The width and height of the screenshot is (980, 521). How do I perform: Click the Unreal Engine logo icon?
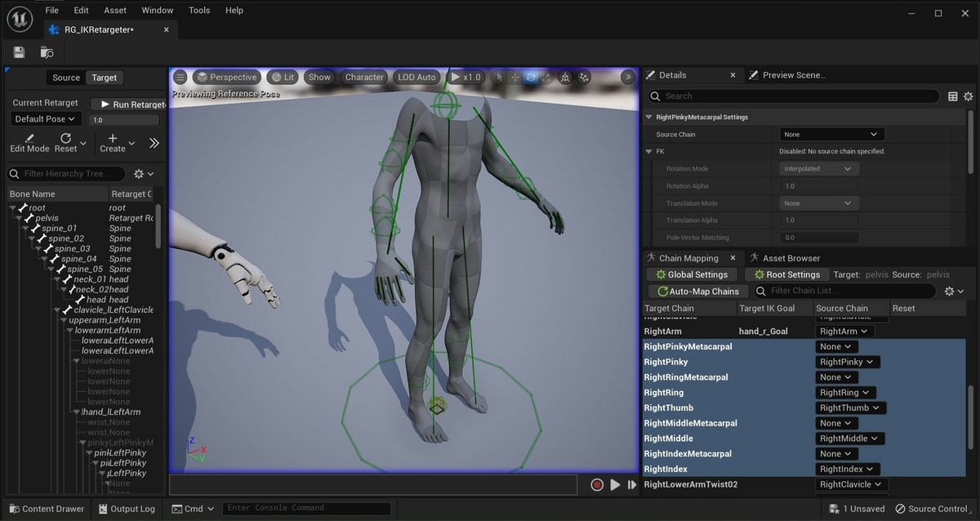20,19
